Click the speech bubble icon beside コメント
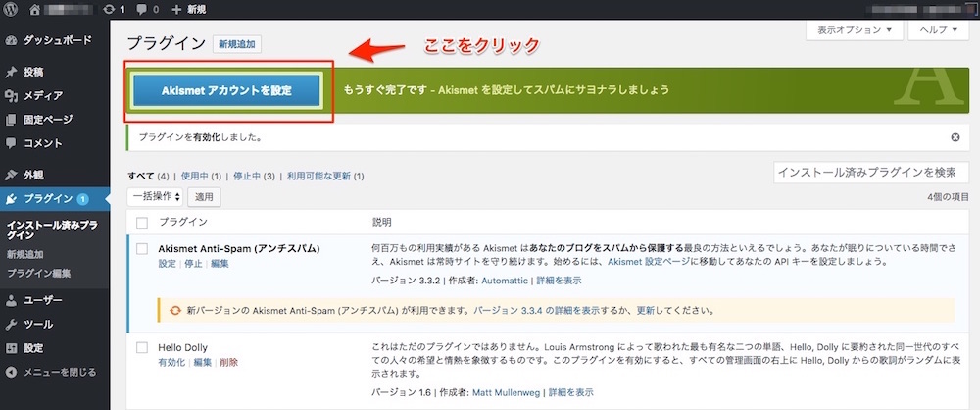The width and height of the screenshot is (980, 410). 11,143
